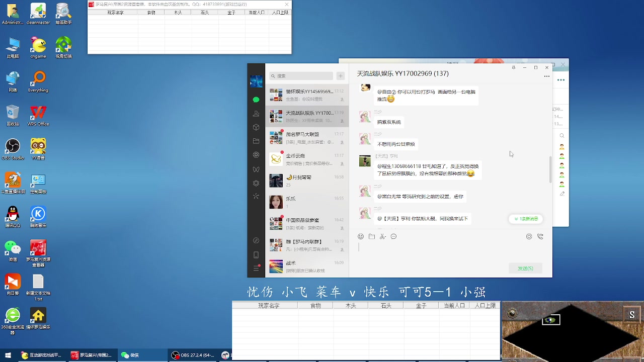Click 木头 column header in top window
This screenshot has height=362, width=644.
pyautogui.click(x=178, y=13)
